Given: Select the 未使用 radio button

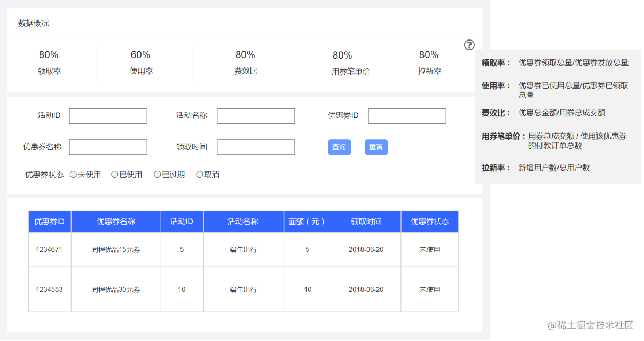Looking at the screenshot, I should (x=73, y=175).
